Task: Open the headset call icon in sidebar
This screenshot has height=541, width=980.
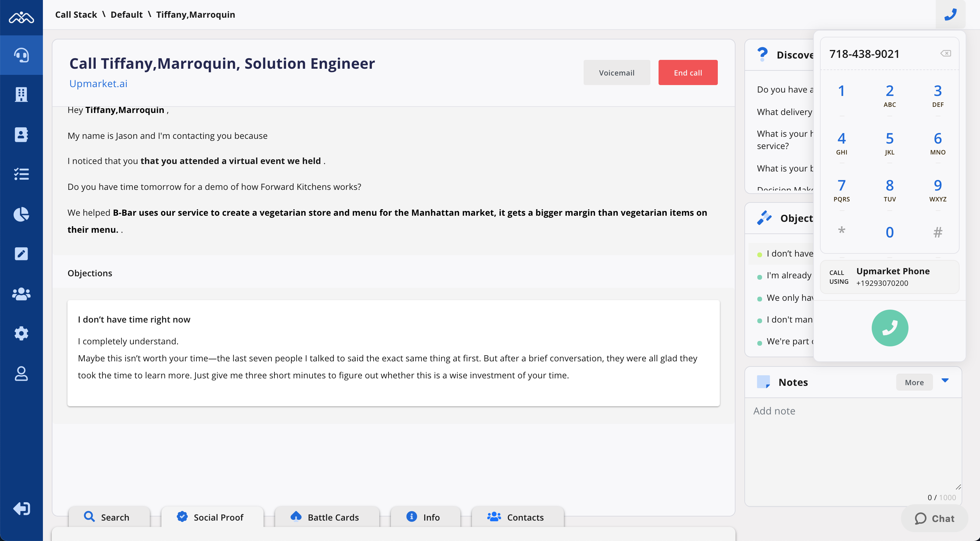Action: 21,55
